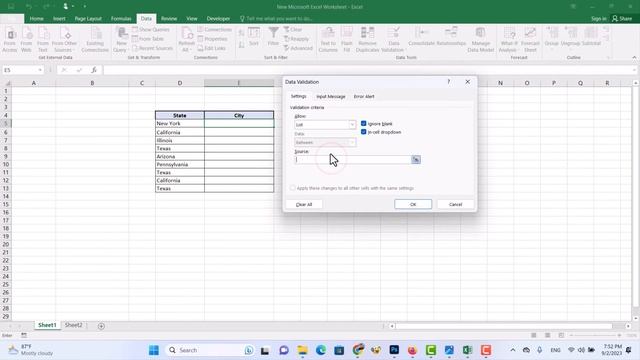The width and height of the screenshot is (640, 360).
Task: Open the dialog Help question mark
Action: [x=449, y=82]
